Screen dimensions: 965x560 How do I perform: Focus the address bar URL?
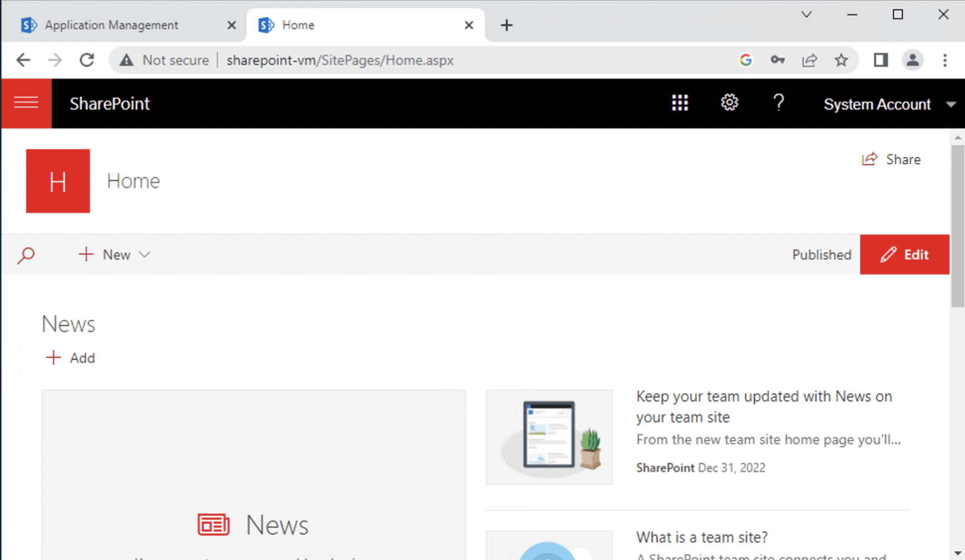point(340,60)
